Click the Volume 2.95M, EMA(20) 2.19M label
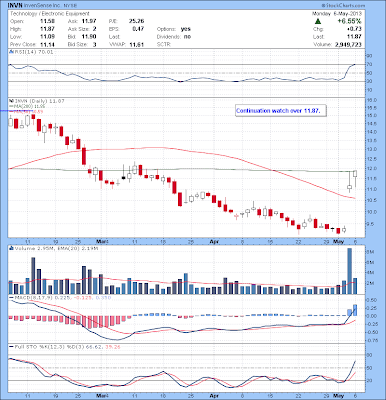 tap(56, 248)
